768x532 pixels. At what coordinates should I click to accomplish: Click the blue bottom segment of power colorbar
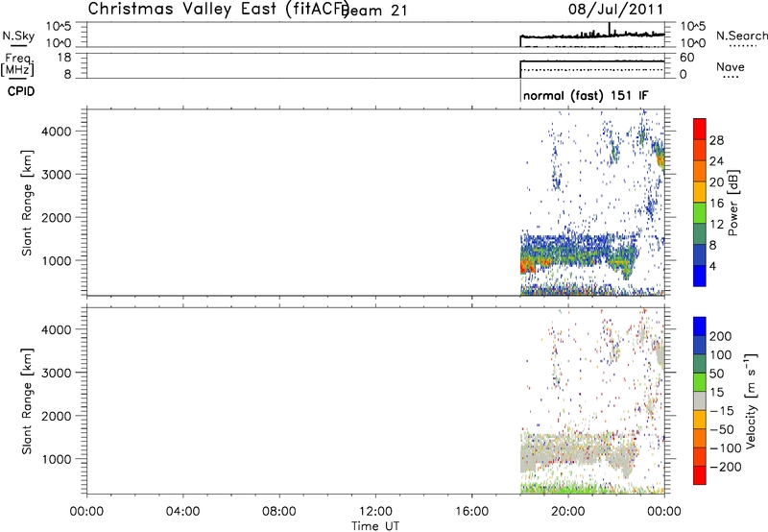click(700, 276)
